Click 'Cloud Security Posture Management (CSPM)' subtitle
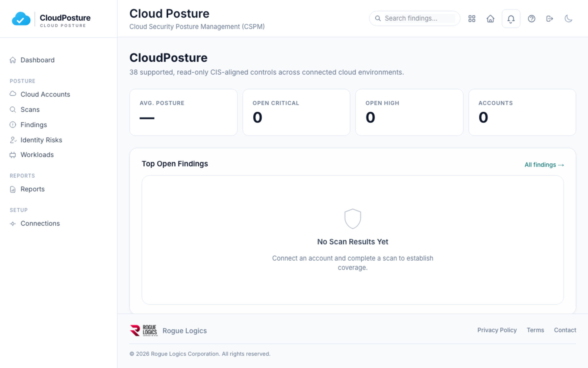Image resolution: width=588 pixels, height=368 pixels. pos(197,26)
